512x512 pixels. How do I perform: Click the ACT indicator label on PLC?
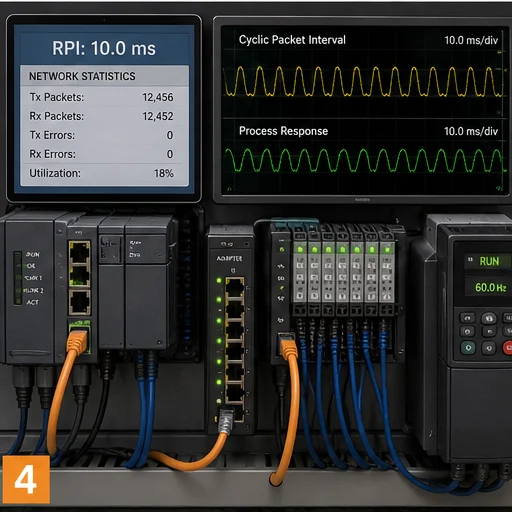(32, 302)
